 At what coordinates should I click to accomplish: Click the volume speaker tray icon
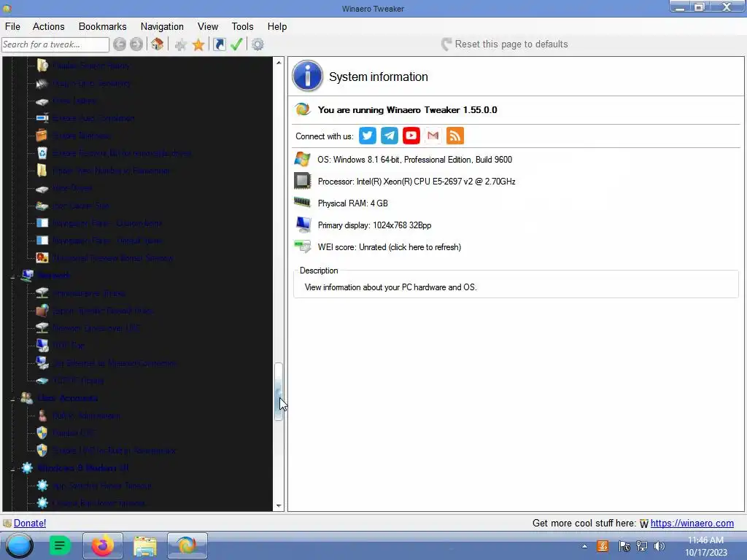point(659,546)
